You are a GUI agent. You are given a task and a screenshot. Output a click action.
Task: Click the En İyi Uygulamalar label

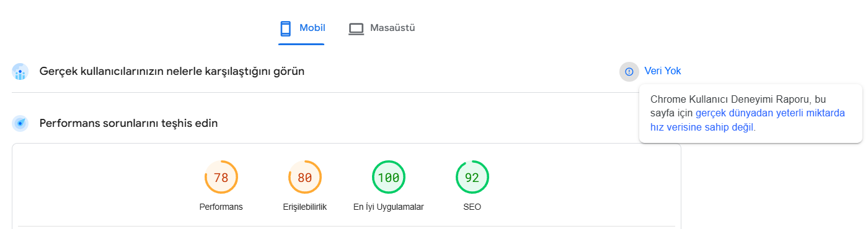click(x=389, y=207)
